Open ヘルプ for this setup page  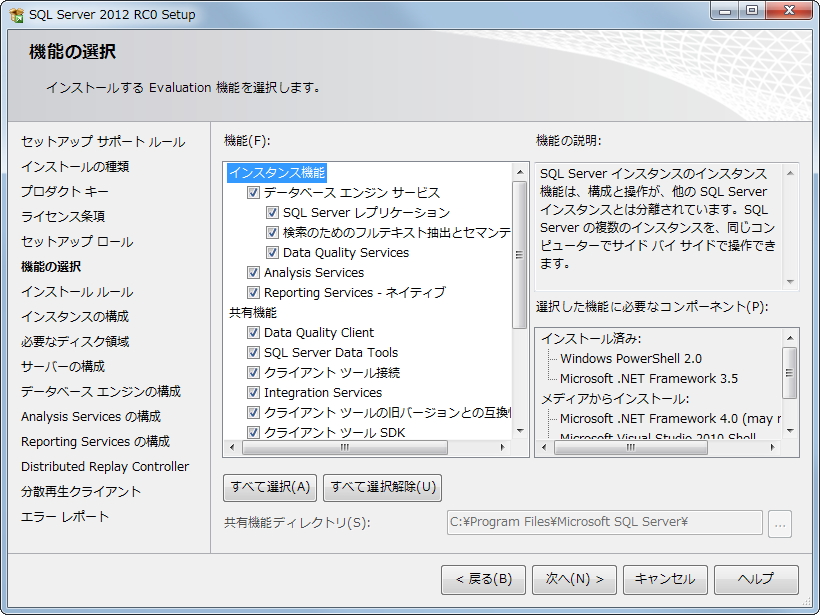point(756,579)
